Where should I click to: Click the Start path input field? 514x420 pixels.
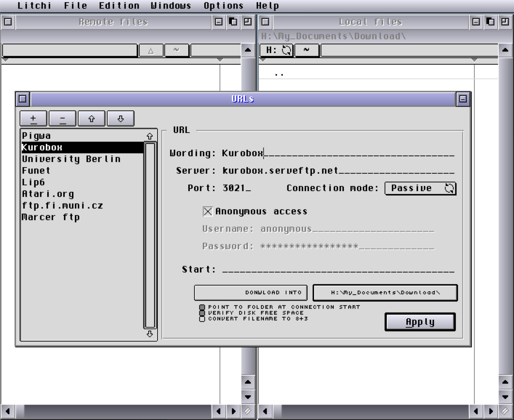tap(338, 270)
